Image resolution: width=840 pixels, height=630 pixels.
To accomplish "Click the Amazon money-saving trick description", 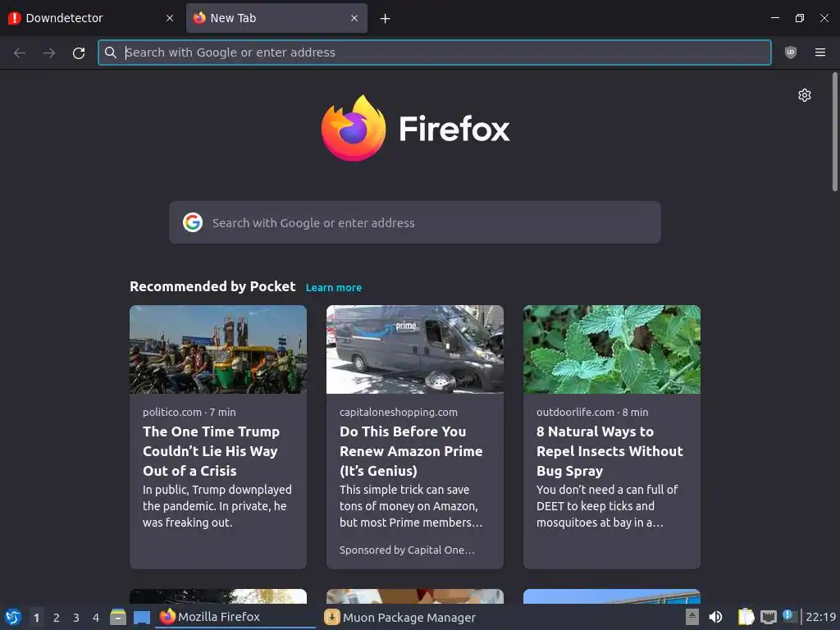I will [x=411, y=506].
